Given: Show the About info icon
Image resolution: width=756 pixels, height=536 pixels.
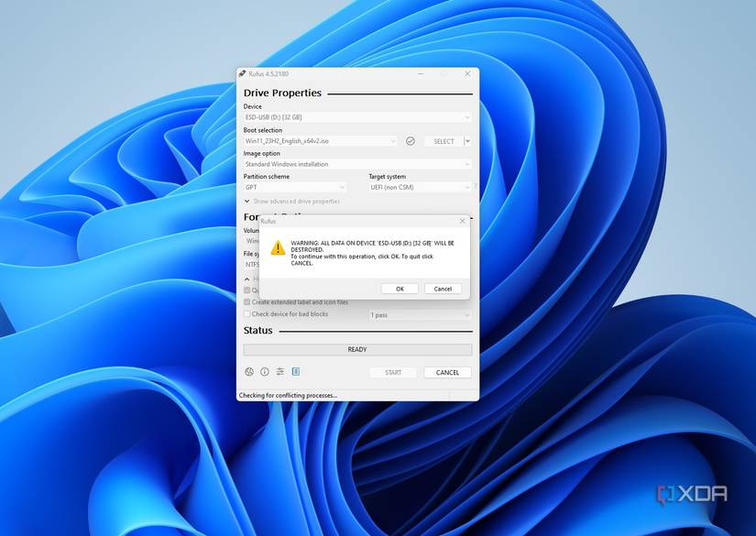Looking at the screenshot, I should 265,372.
